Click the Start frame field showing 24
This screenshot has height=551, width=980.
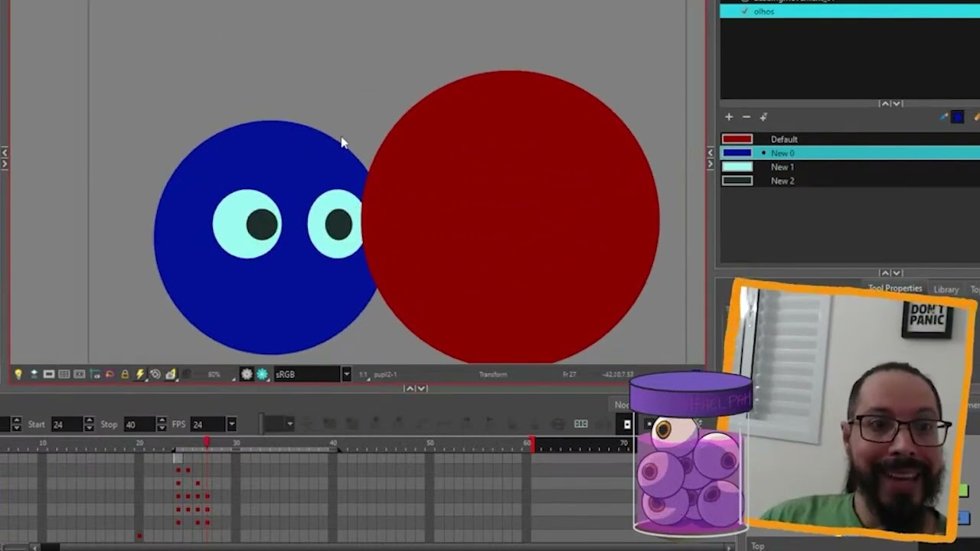point(67,424)
